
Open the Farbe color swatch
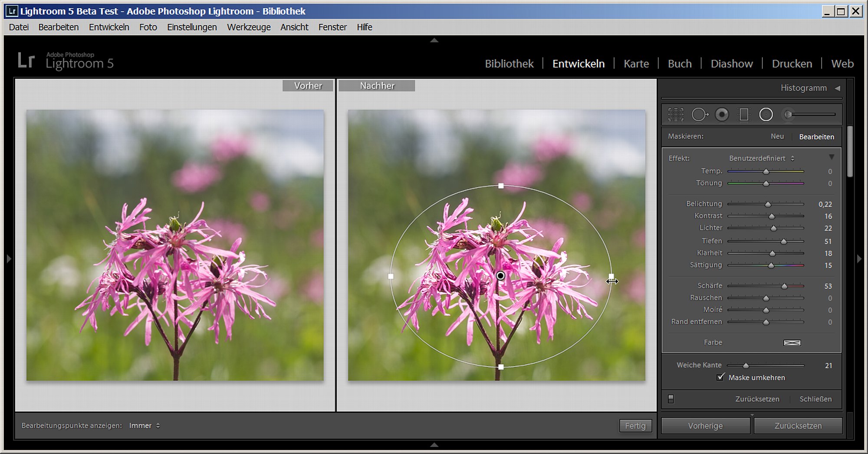[792, 343]
